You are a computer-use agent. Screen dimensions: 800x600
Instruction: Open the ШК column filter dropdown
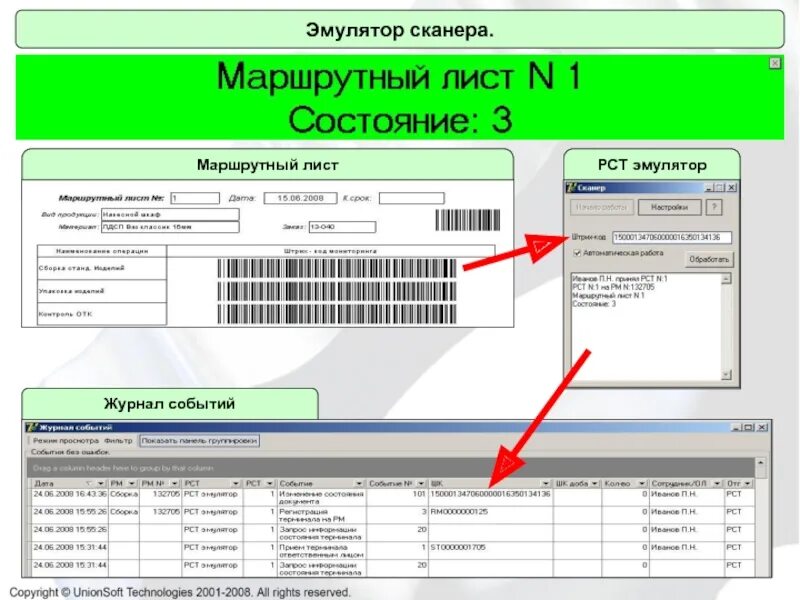coord(546,482)
